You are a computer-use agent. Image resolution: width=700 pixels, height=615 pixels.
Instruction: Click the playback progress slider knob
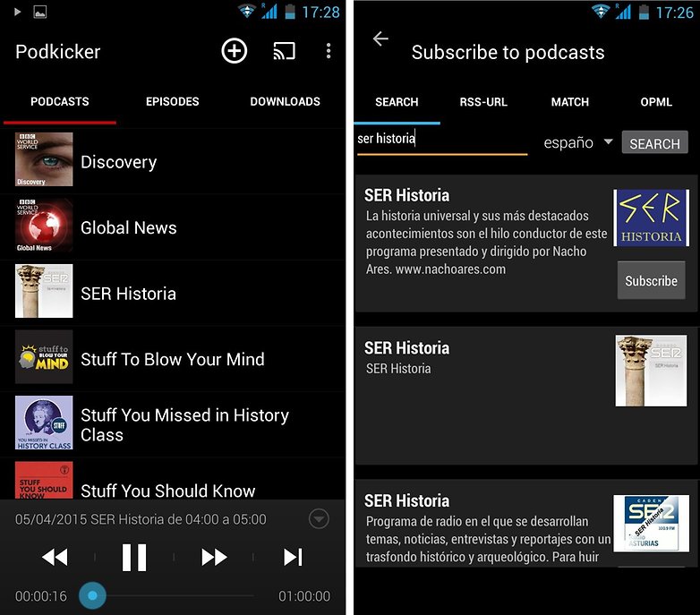tap(92, 595)
